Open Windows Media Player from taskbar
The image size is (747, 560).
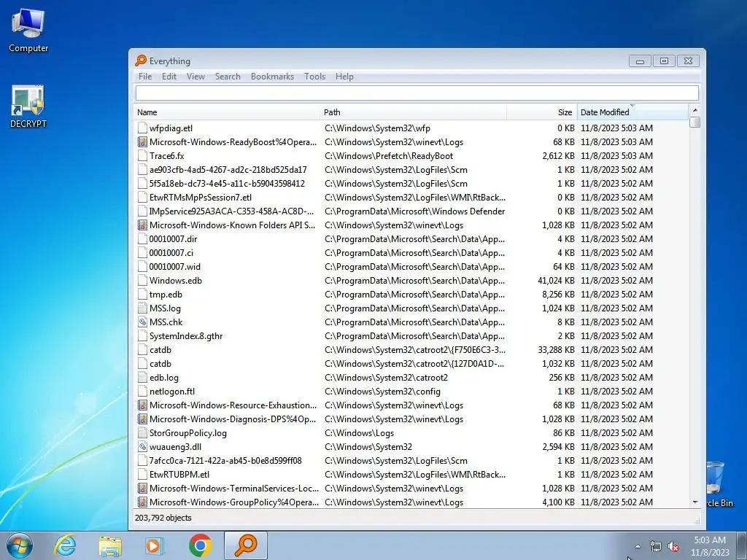click(x=155, y=545)
